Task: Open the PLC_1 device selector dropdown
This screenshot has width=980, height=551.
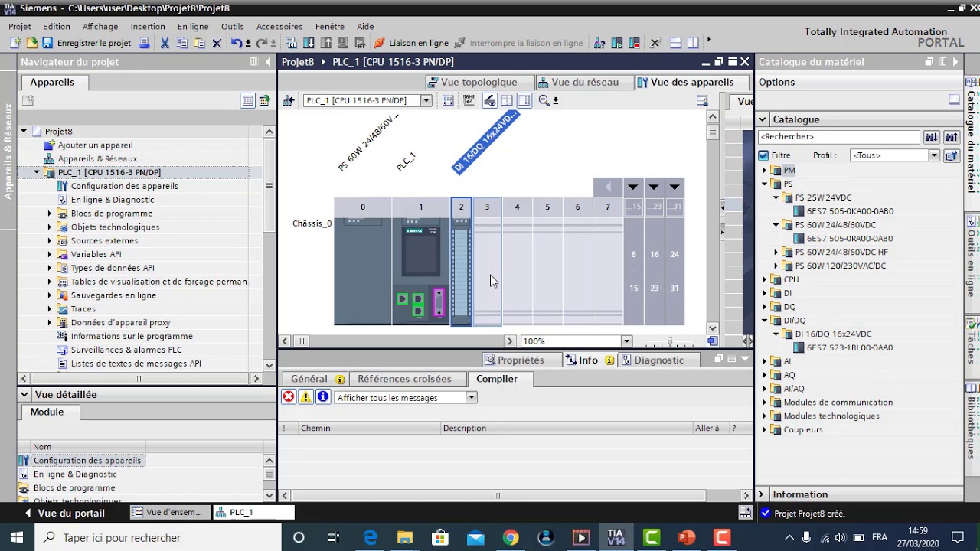Action: point(426,100)
